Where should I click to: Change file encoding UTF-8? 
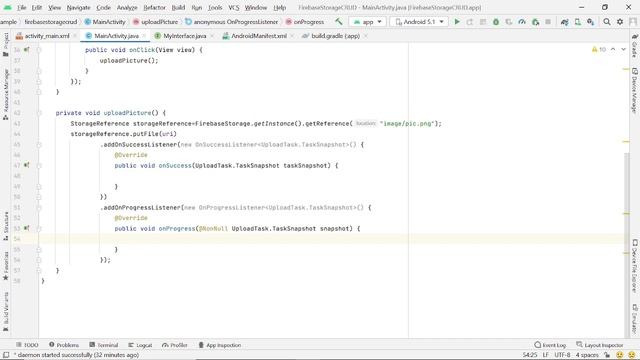(562, 355)
